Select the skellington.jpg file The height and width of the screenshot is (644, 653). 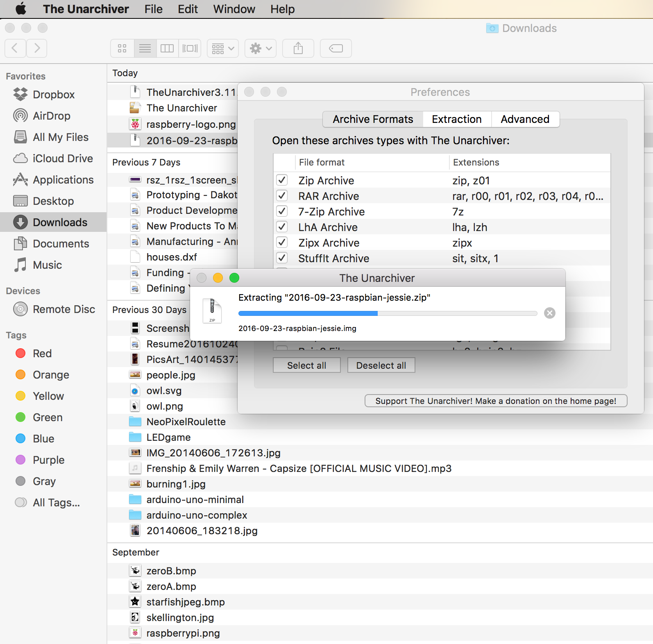coord(380,618)
